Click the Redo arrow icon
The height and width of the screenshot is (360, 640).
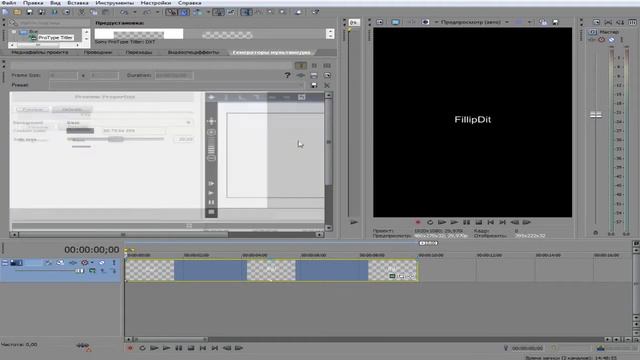click(147, 12)
